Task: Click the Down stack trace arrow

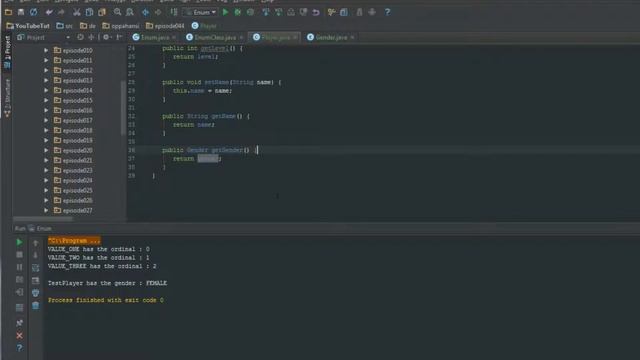Action: (x=36, y=255)
